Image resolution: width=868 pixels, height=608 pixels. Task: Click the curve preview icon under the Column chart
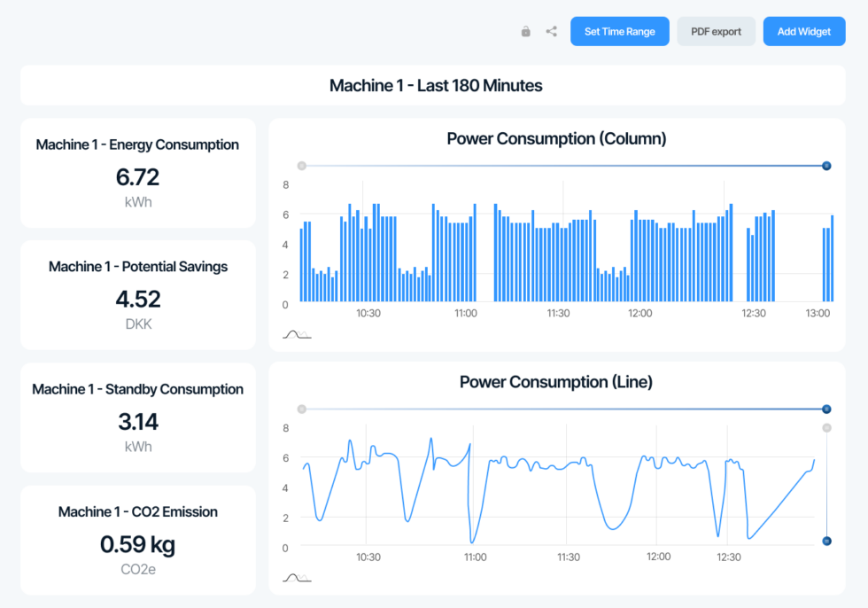[297, 333]
